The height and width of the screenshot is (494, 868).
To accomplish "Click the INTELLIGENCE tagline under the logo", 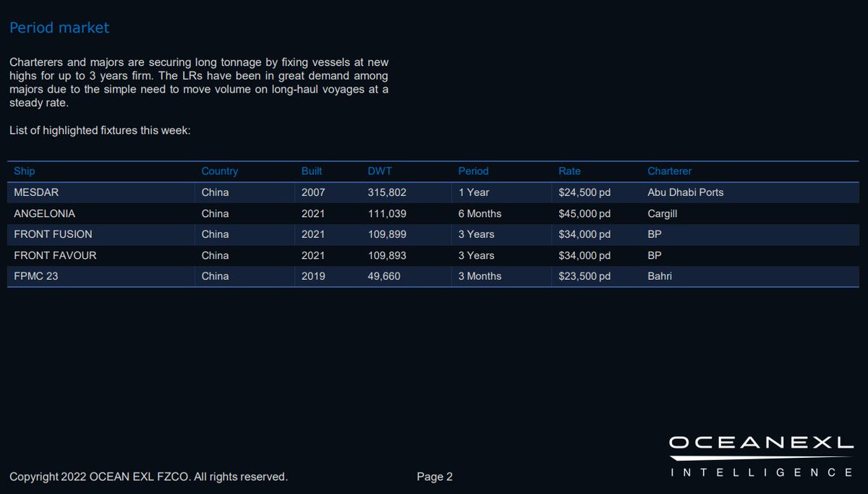I will [762, 472].
